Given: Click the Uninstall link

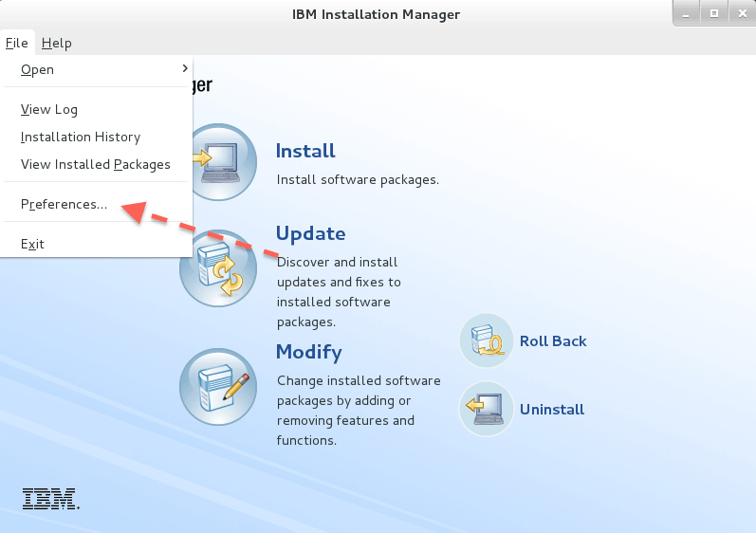Looking at the screenshot, I should click(552, 410).
